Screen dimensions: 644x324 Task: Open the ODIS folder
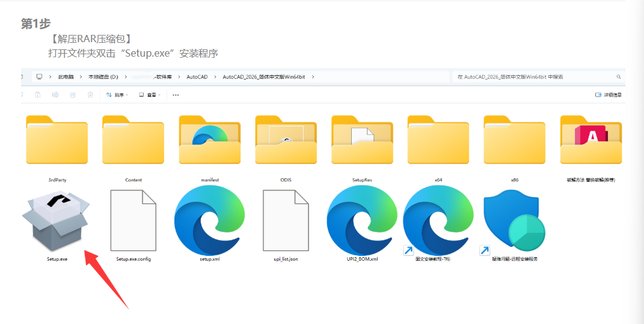[x=286, y=140]
